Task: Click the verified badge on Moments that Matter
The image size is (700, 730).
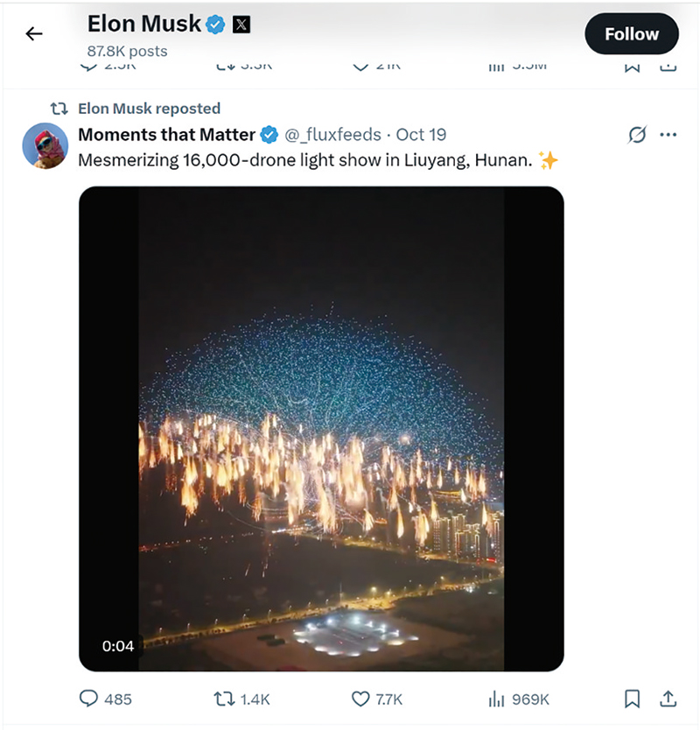Action: click(270, 135)
